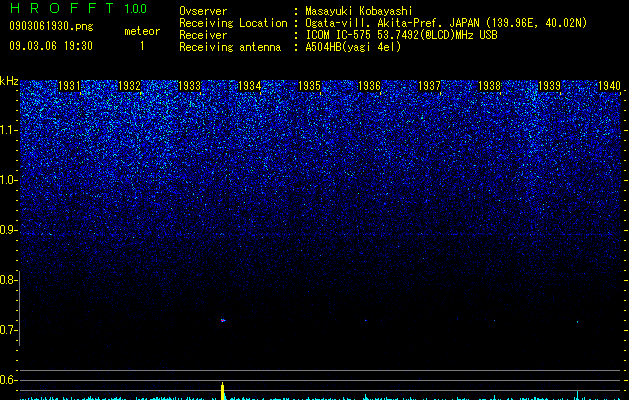Click the 1933 time marker label
Viewport: 629px width, 400px height.
189,86
